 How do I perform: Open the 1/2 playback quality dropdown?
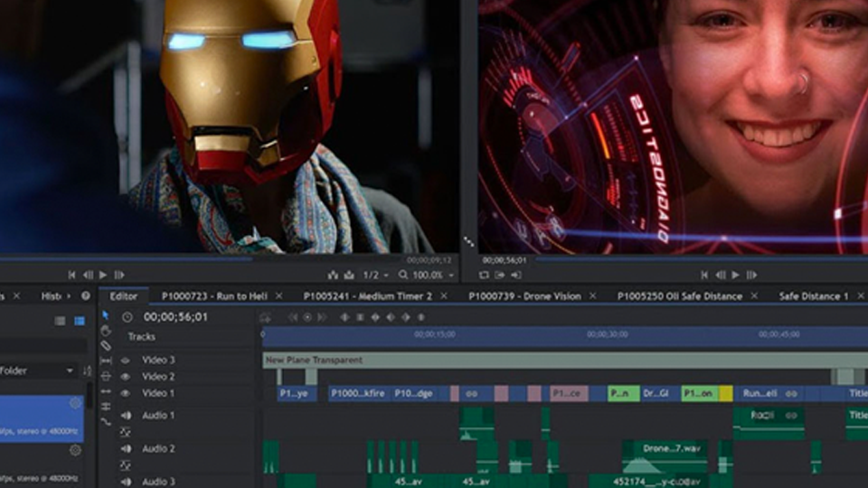376,275
